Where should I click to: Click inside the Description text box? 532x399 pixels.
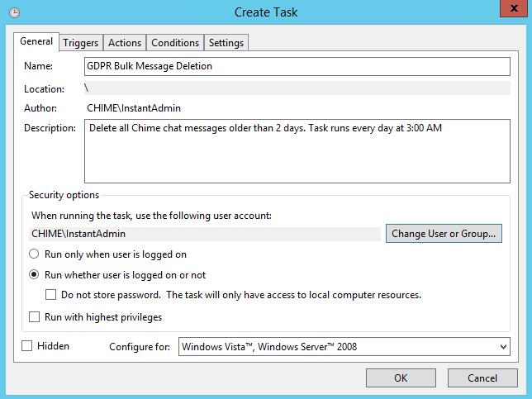[x=297, y=150]
